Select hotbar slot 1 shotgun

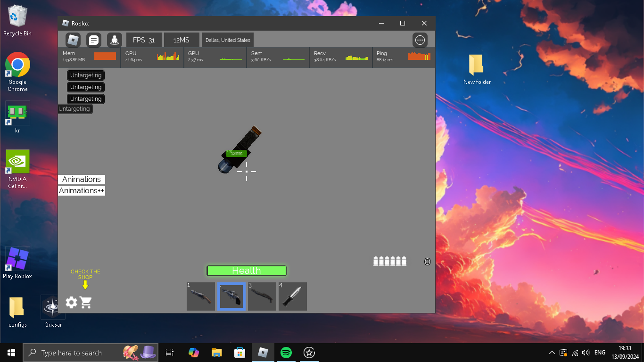point(201,296)
